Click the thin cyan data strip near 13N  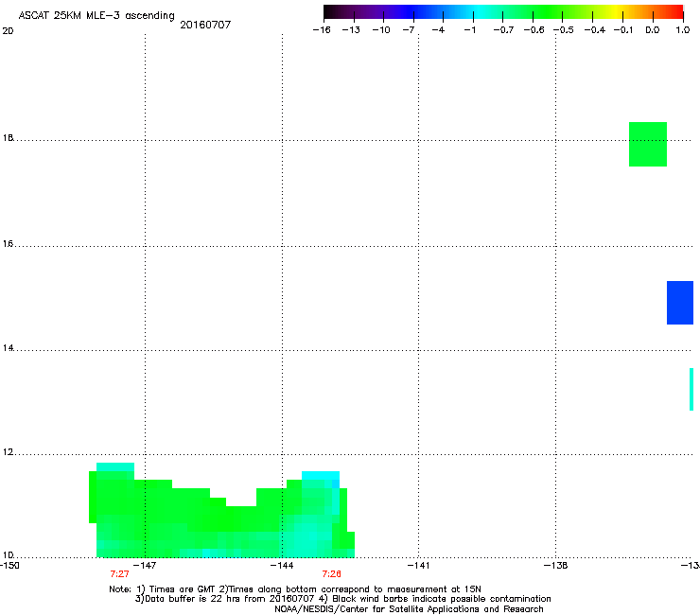[691, 389]
